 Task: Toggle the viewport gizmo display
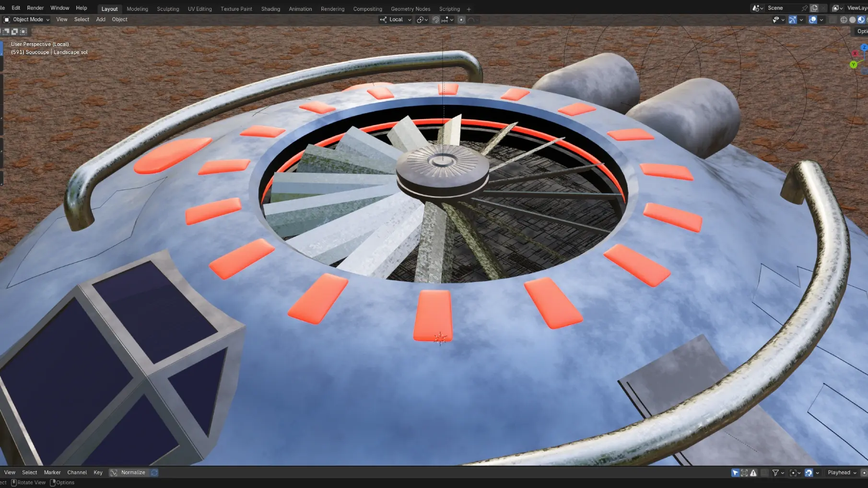pos(792,20)
